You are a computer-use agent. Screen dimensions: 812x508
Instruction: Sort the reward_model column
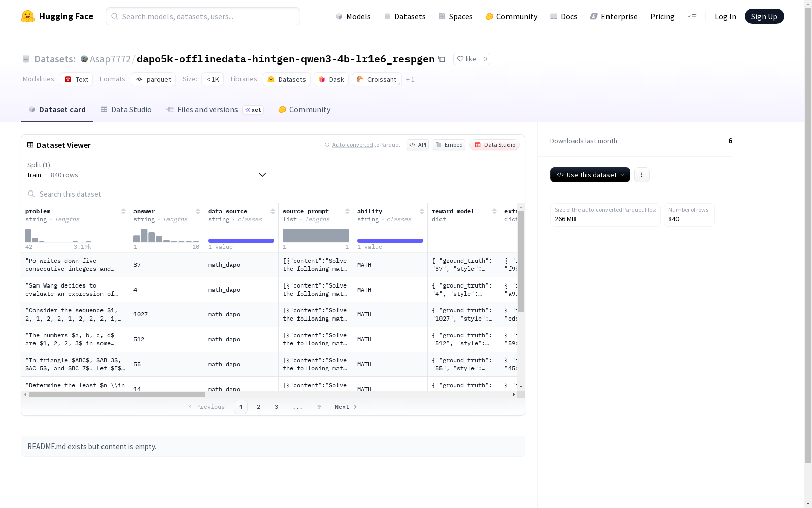(494, 211)
